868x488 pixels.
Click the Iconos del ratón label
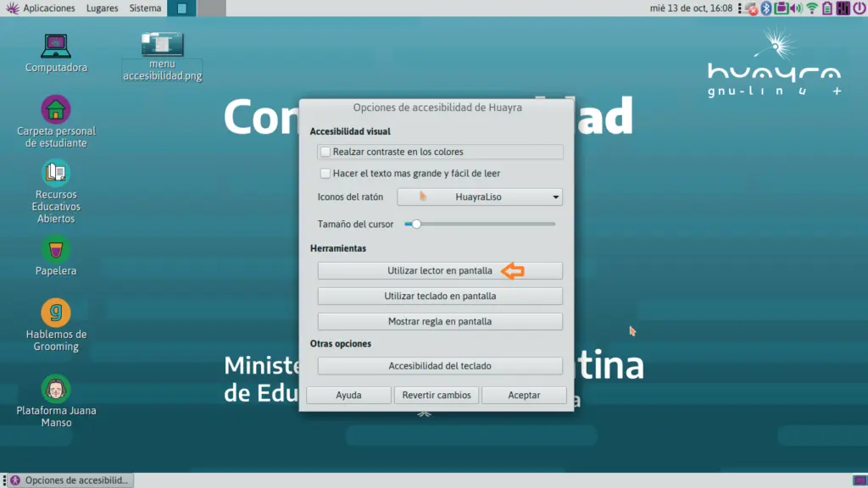click(350, 197)
